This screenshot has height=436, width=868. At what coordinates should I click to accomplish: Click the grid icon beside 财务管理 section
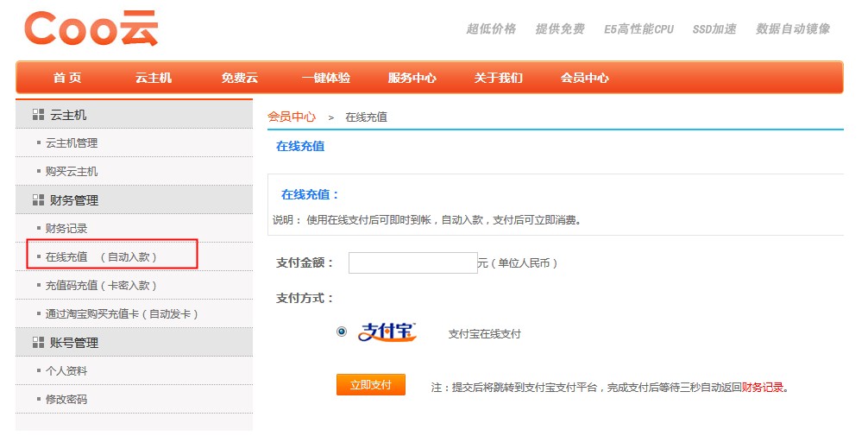pos(38,200)
